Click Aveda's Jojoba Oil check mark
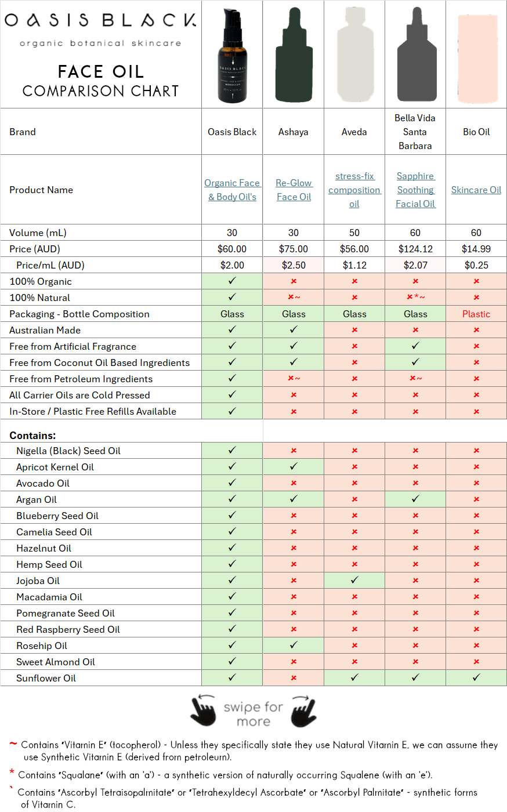 click(354, 580)
